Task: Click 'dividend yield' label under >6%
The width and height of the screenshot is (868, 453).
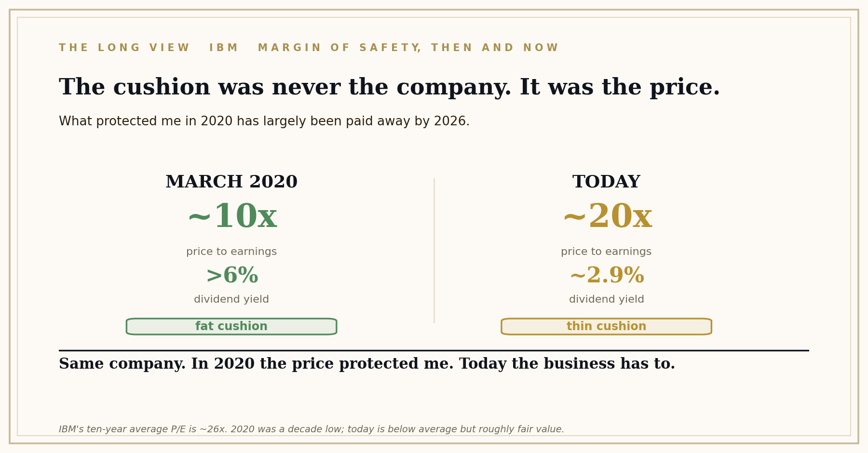Action: [231, 300]
